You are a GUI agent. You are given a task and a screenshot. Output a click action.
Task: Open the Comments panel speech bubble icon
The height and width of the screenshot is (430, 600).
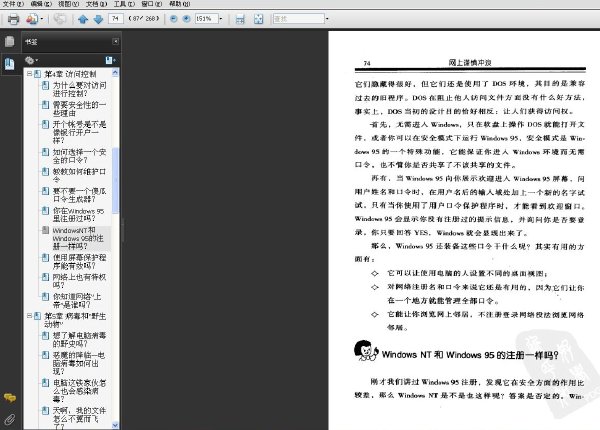click(x=10, y=398)
